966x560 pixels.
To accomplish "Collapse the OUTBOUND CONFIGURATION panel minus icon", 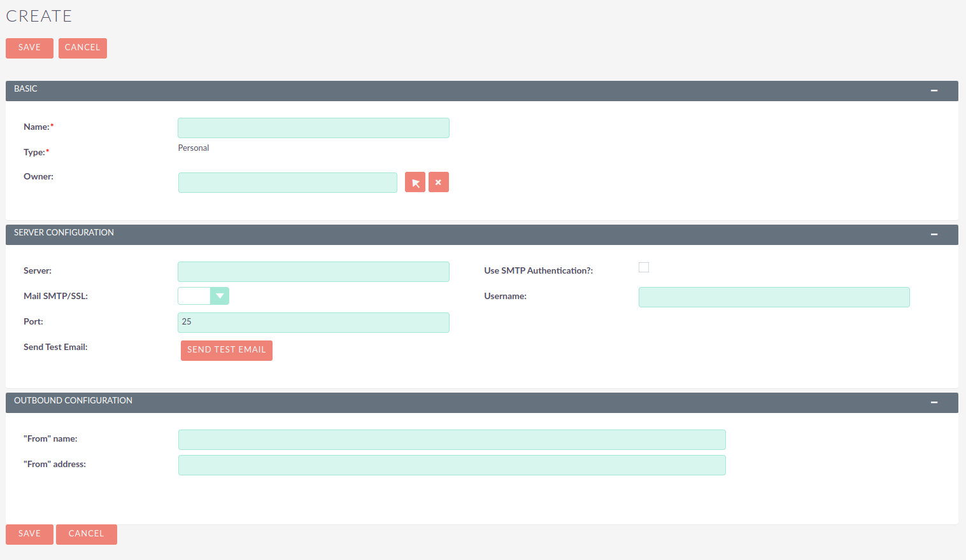I will click(934, 402).
